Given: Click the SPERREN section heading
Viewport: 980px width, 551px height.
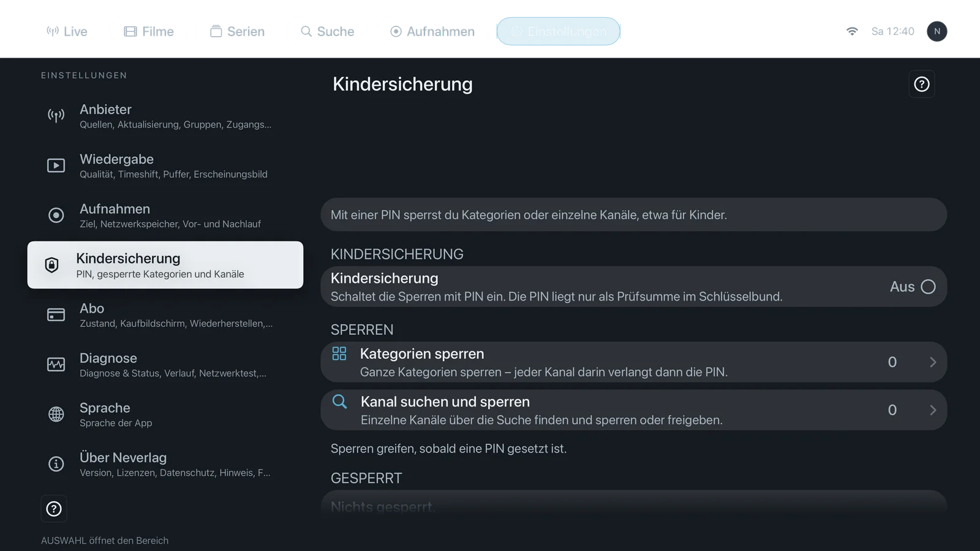Looking at the screenshot, I should tap(362, 330).
